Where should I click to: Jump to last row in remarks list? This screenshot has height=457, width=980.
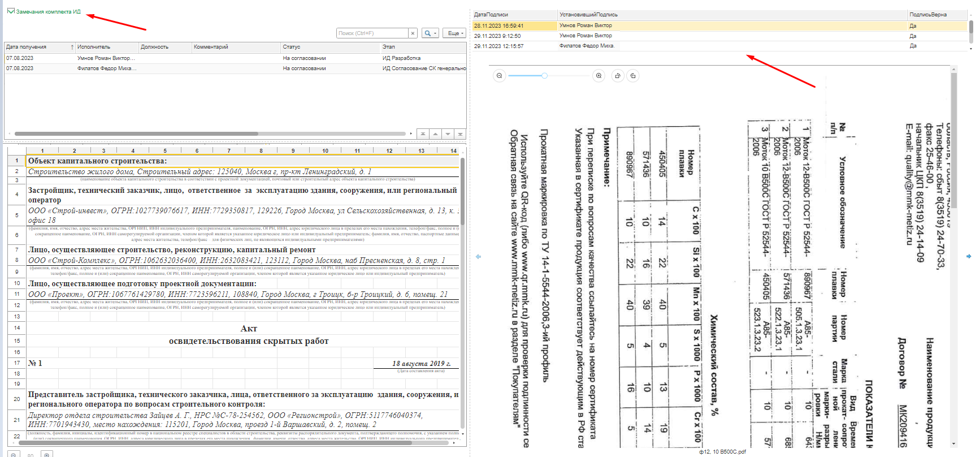[x=460, y=134]
